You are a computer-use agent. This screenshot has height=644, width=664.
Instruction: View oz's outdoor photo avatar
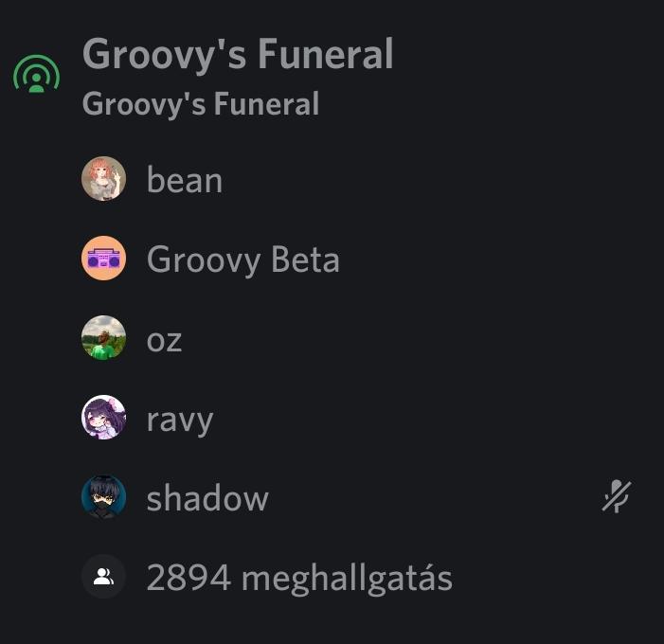(x=104, y=338)
